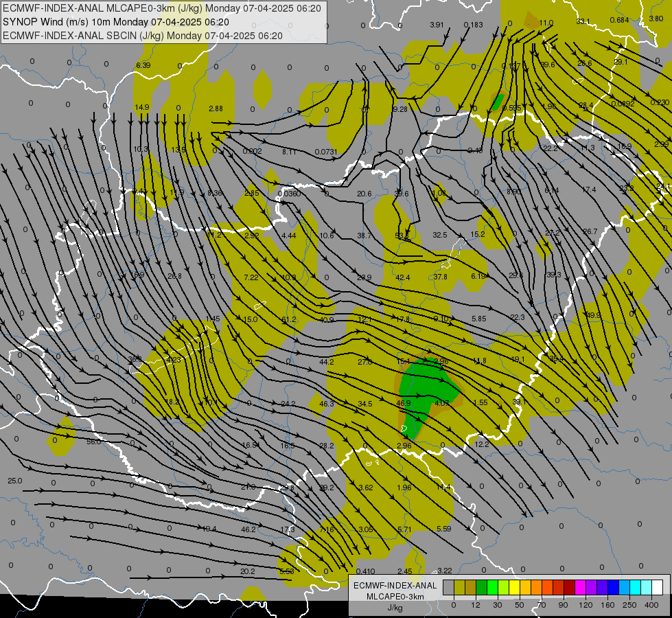Pick the white swatch at the legend end

click(x=657, y=587)
